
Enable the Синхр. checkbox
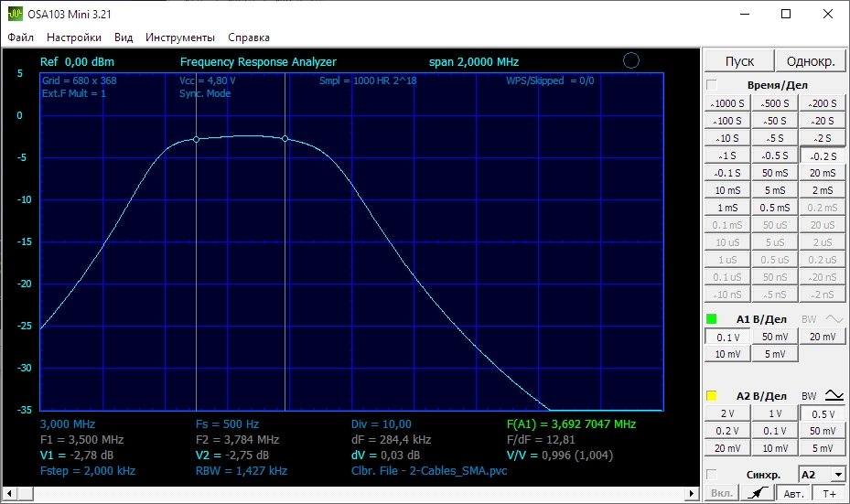click(712, 475)
